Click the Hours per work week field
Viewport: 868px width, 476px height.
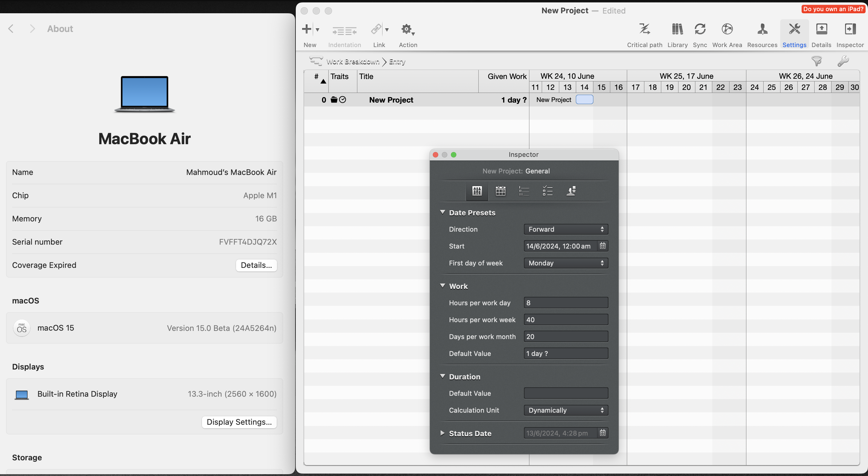coord(566,320)
